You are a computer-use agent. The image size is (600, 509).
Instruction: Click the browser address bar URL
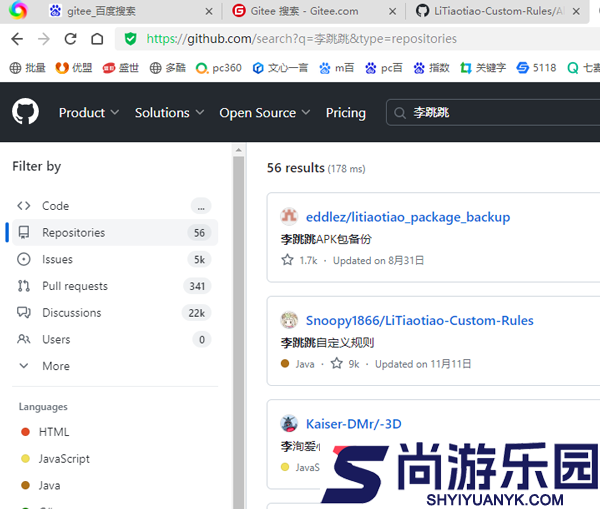[x=302, y=39]
